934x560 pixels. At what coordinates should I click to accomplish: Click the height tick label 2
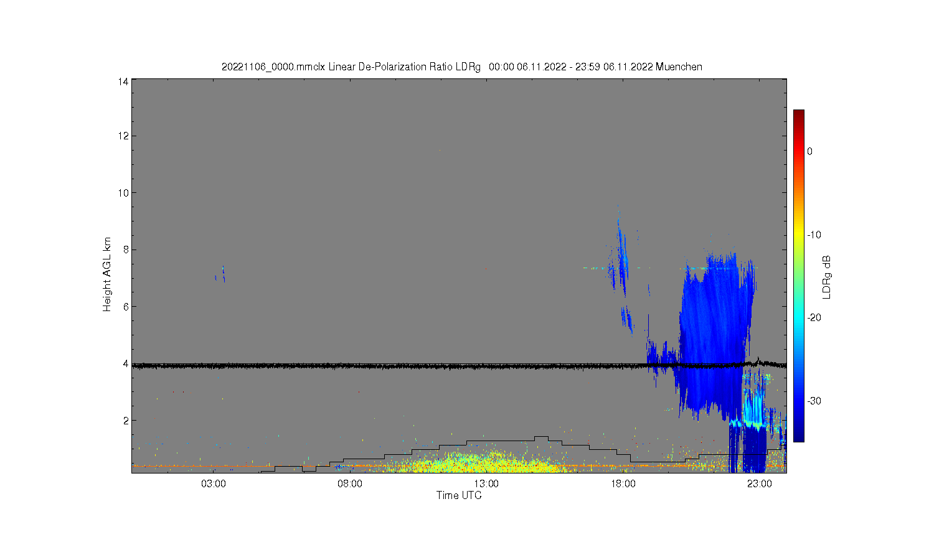126,421
